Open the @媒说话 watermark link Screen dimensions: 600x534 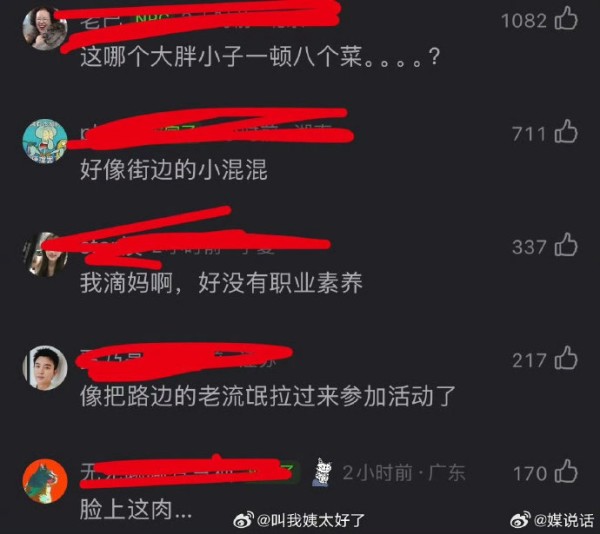click(564, 520)
